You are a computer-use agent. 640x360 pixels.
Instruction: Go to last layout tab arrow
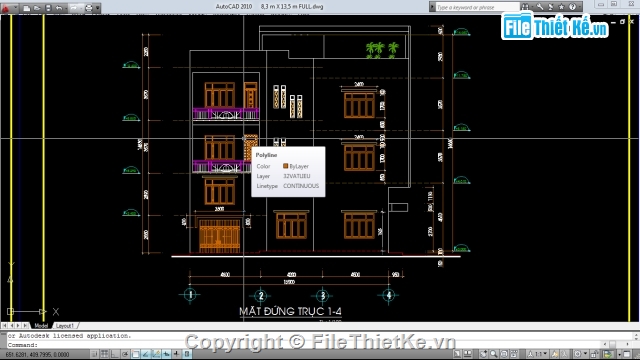point(26,325)
